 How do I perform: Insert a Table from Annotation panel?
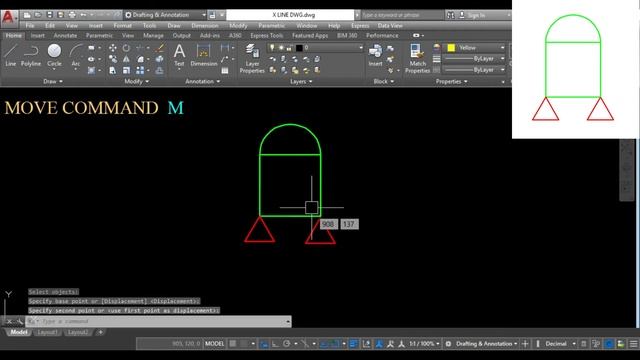pos(224,70)
